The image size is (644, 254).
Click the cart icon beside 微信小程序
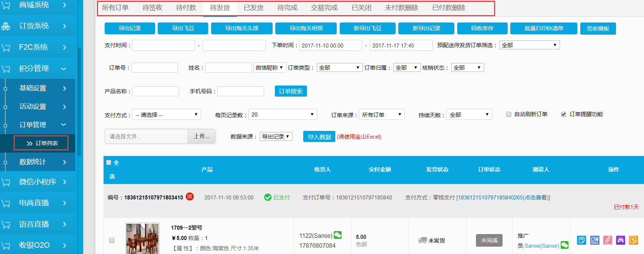[x=6, y=182]
